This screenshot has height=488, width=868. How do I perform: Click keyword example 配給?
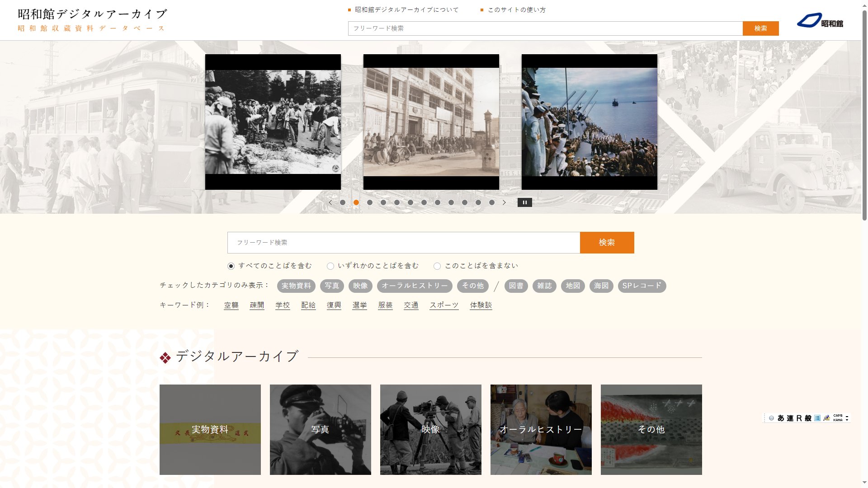tap(308, 305)
